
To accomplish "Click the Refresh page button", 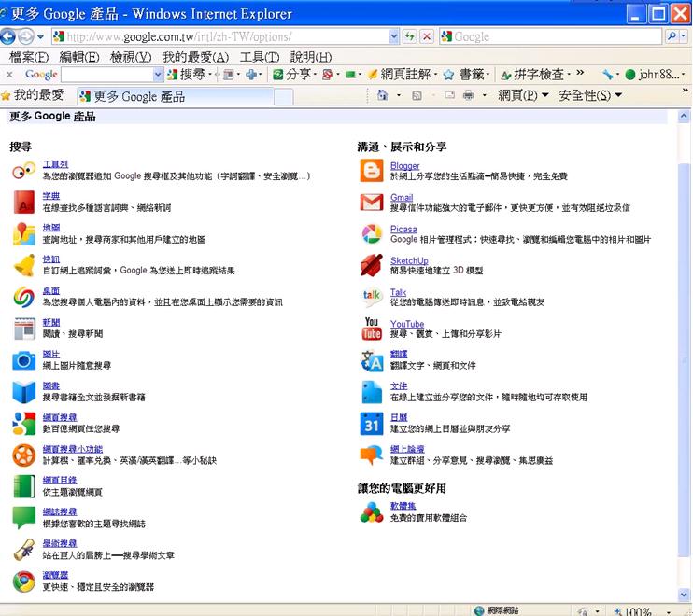I will [410, 36].
